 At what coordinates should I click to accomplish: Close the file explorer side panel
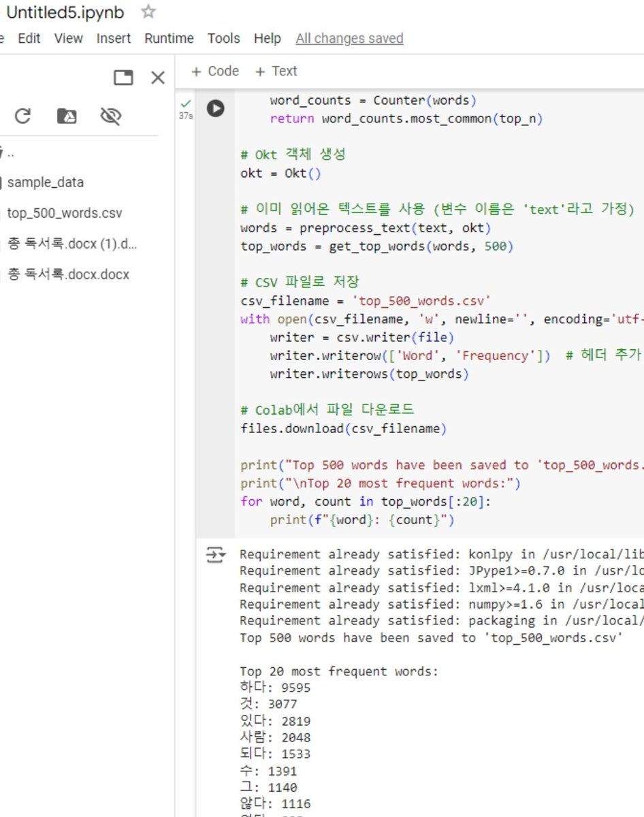(157, 78)
